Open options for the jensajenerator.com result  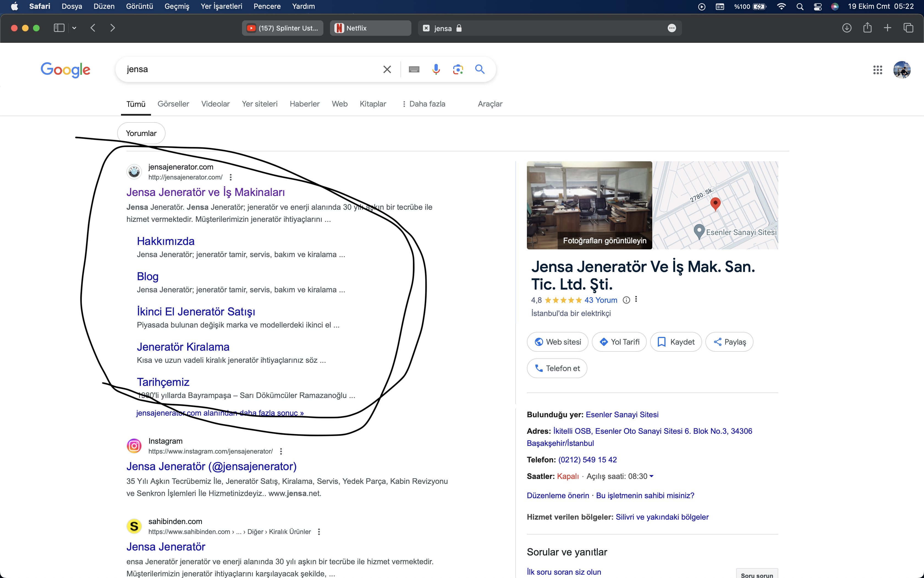pos(231,177)
